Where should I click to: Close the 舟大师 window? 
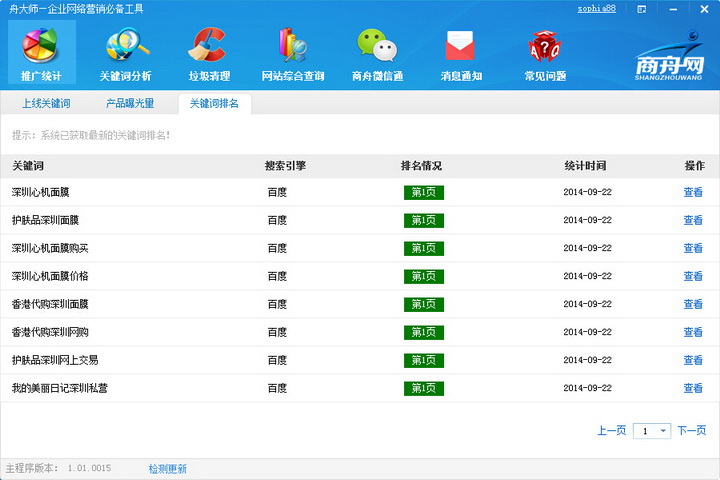point(704,9)
